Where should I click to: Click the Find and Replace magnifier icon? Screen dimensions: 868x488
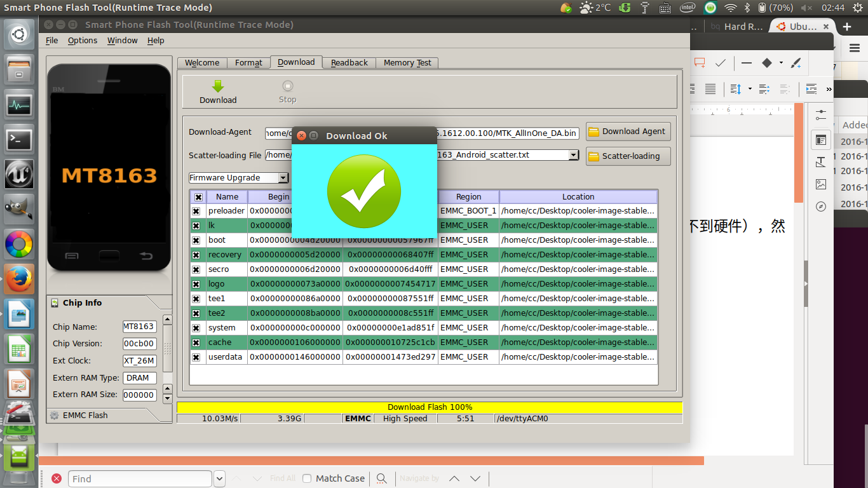pyautogui.click(x=381, y=478)
